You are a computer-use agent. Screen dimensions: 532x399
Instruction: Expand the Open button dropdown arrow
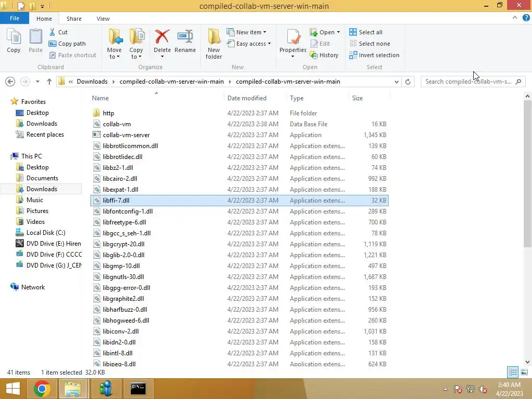click(338, 32)
